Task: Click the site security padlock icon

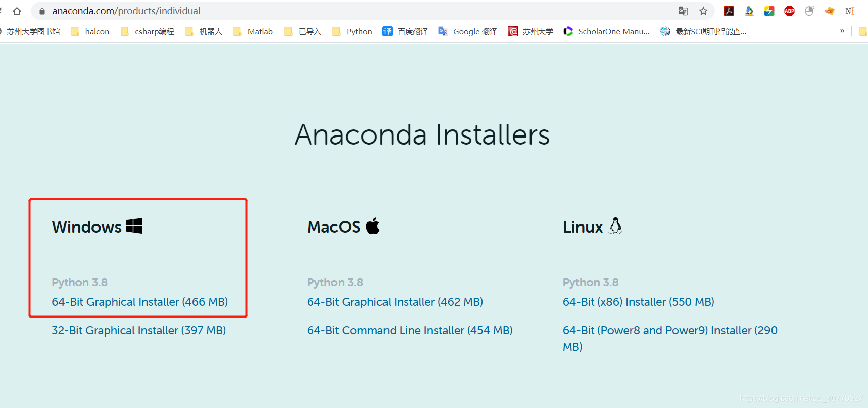Action: 41,11
